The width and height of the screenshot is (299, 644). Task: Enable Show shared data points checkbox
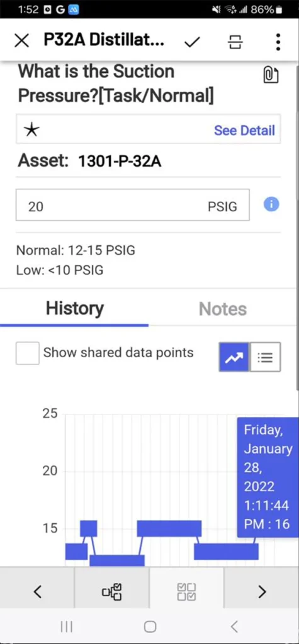point(28,353)
